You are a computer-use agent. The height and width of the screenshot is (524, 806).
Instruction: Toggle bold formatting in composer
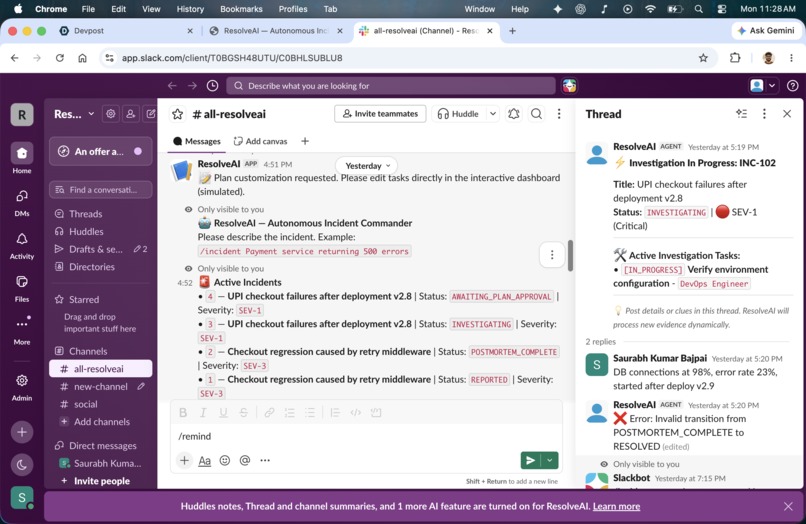click(x=183, y=412)
